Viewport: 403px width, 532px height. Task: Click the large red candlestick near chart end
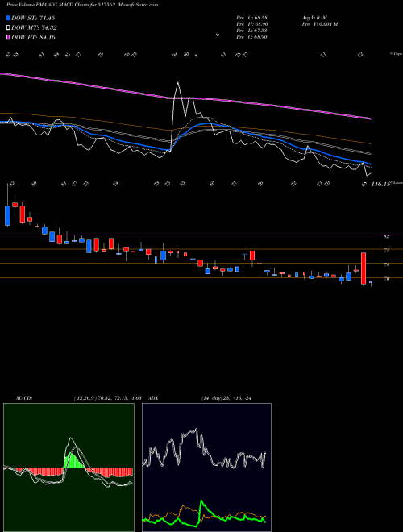tap(364, 268)
